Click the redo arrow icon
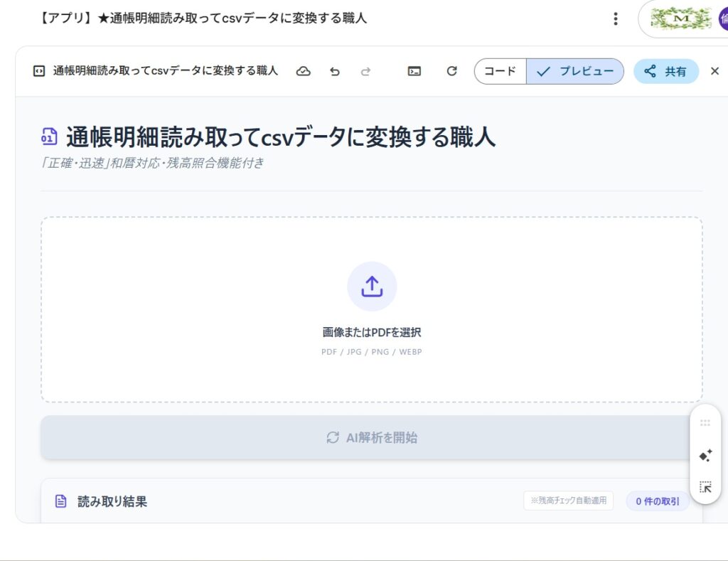The width and height of the screenshot is (728, 561). tap(366, 71)
